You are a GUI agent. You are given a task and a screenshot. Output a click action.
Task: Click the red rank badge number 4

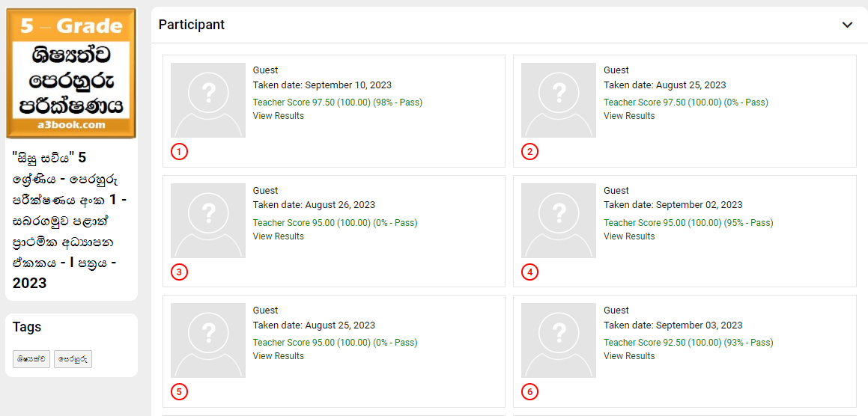[530, 272]
